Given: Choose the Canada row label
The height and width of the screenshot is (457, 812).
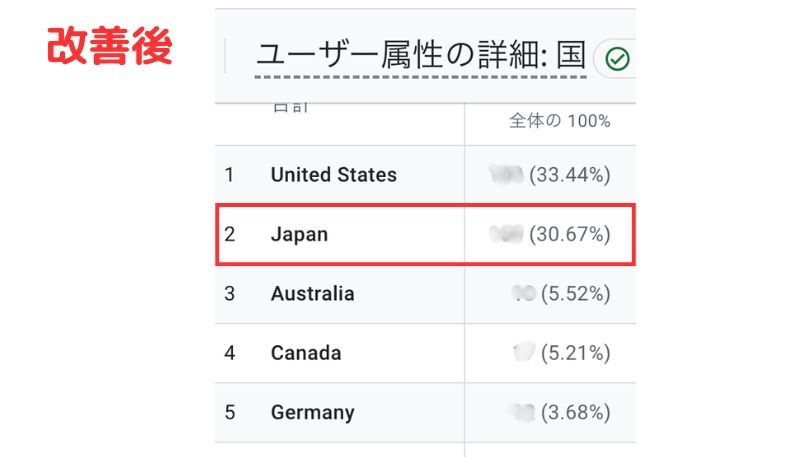Looking at the screenshot, I should [306, 353].
